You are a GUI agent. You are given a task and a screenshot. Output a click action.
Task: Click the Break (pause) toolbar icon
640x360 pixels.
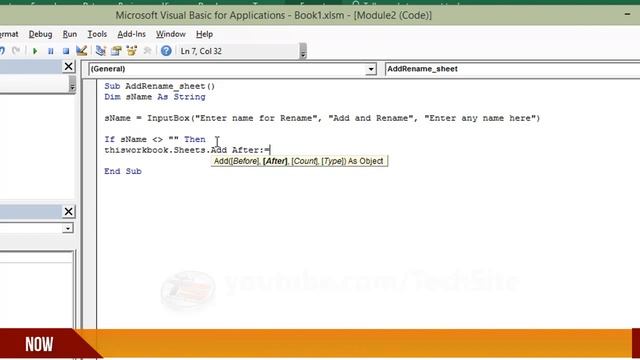tap(51, 51)
